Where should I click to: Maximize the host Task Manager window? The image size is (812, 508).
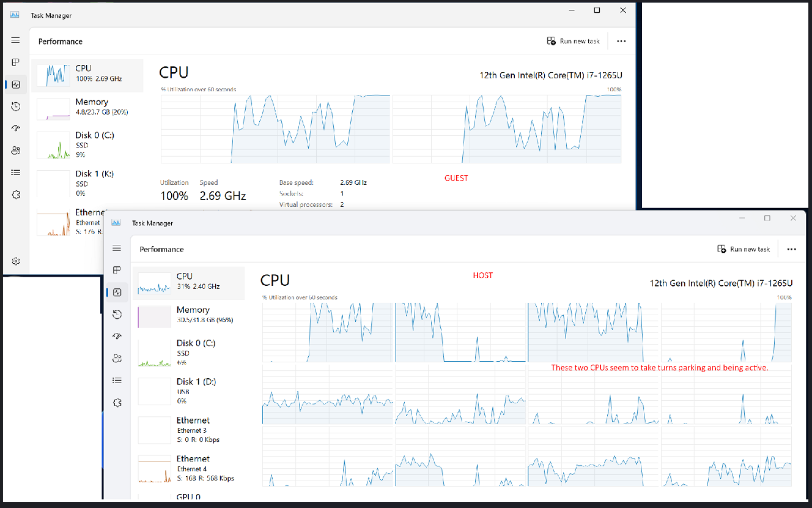[767, 218]
